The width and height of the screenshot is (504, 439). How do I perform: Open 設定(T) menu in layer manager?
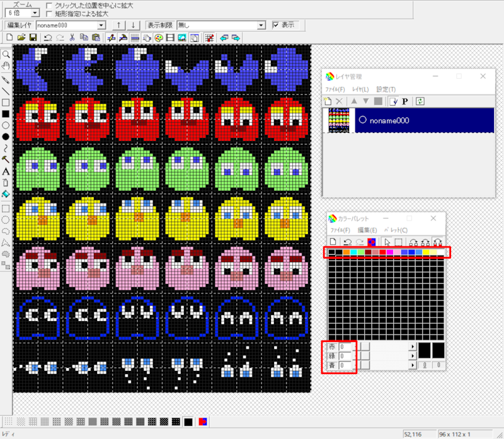click(x=386, y=89)
